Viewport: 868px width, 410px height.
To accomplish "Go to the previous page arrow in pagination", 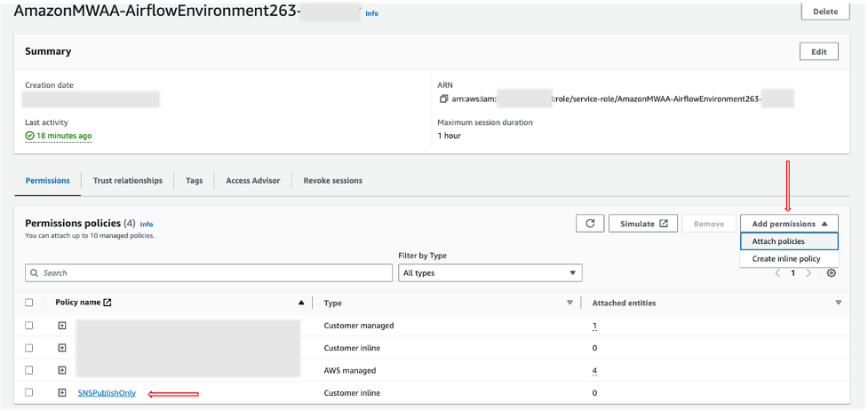I will [x=777, y=272].
